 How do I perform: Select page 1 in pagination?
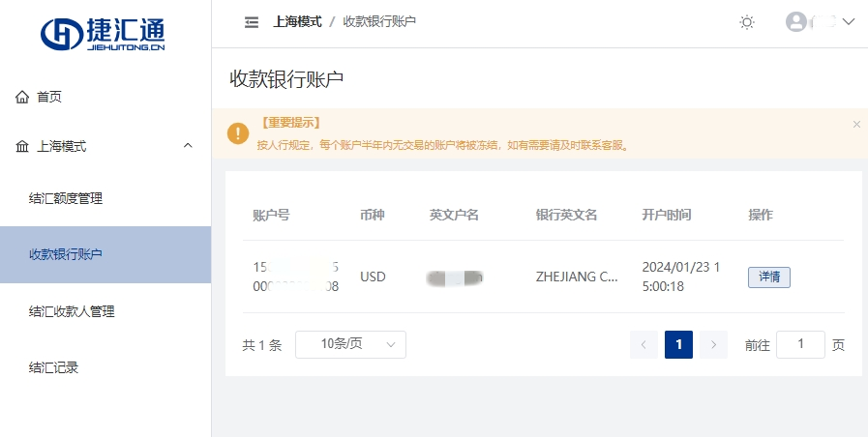(678, 344)
